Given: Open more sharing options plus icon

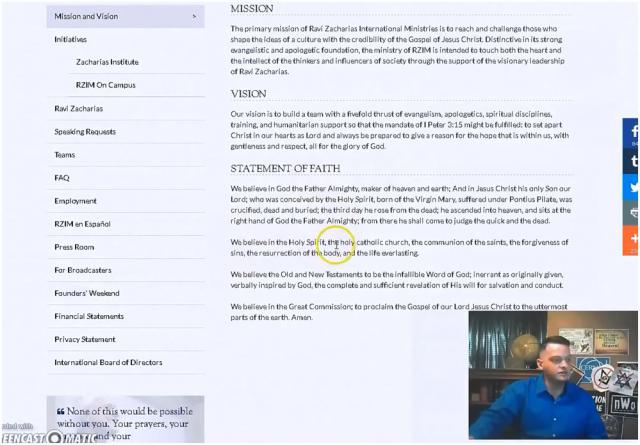Looking at the screenshot, I should [x=631, y=240].
